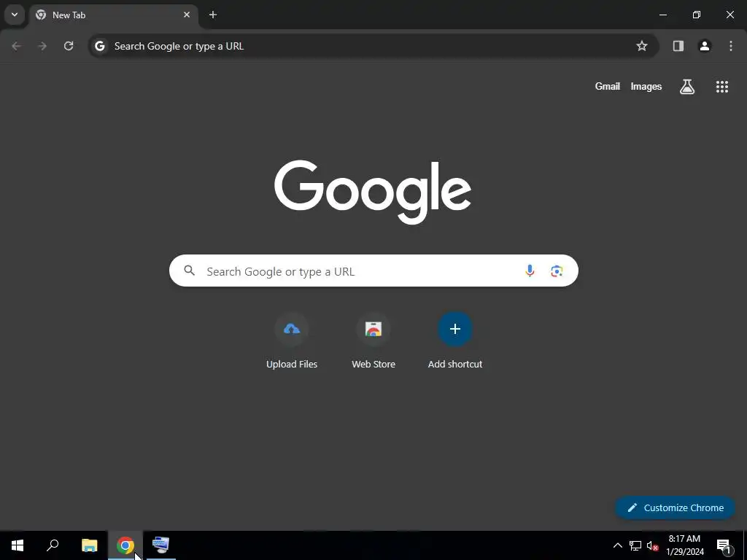This screenshot has height=560, width=747.
Task: Click the Google G icon in the address bar
Action: click(99, 46)
